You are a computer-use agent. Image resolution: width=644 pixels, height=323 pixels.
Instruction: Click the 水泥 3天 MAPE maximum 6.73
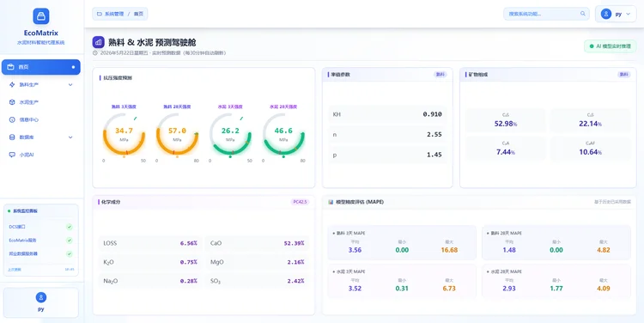[449, 289]
